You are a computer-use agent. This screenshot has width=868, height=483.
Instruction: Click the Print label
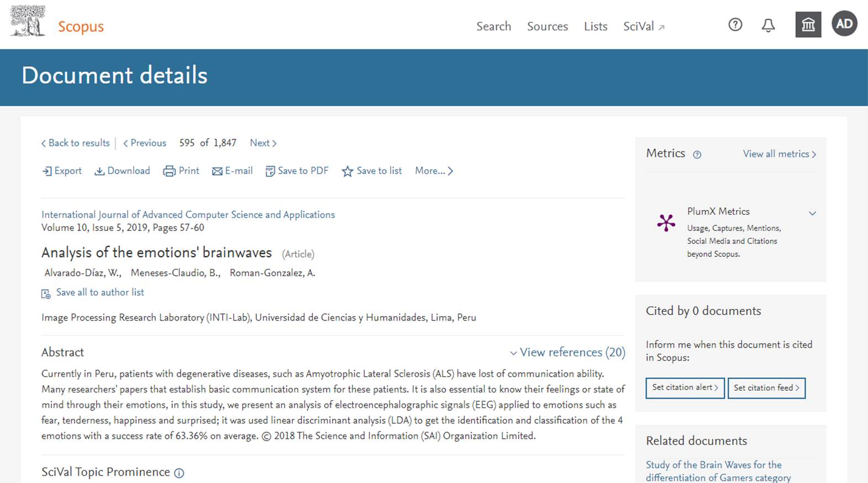189,171
